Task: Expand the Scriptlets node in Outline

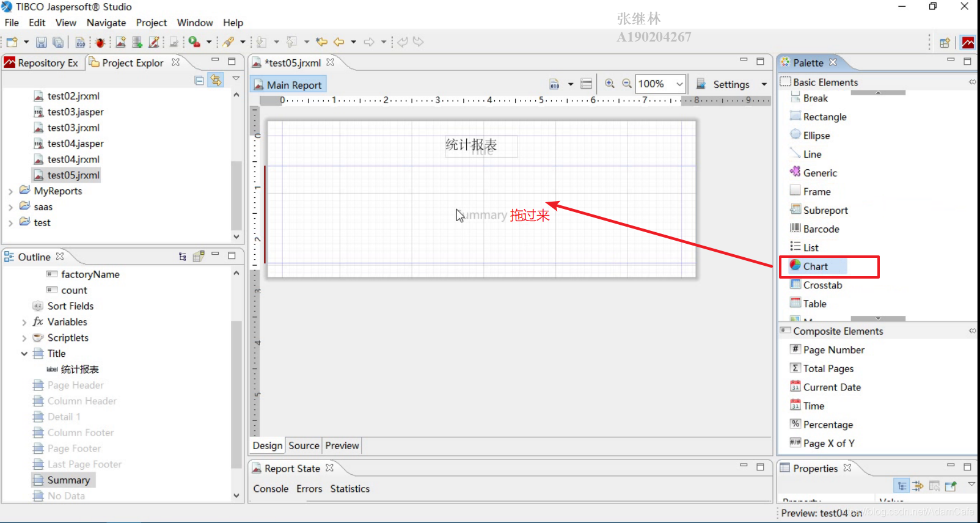Action: (x=24, y=338)
